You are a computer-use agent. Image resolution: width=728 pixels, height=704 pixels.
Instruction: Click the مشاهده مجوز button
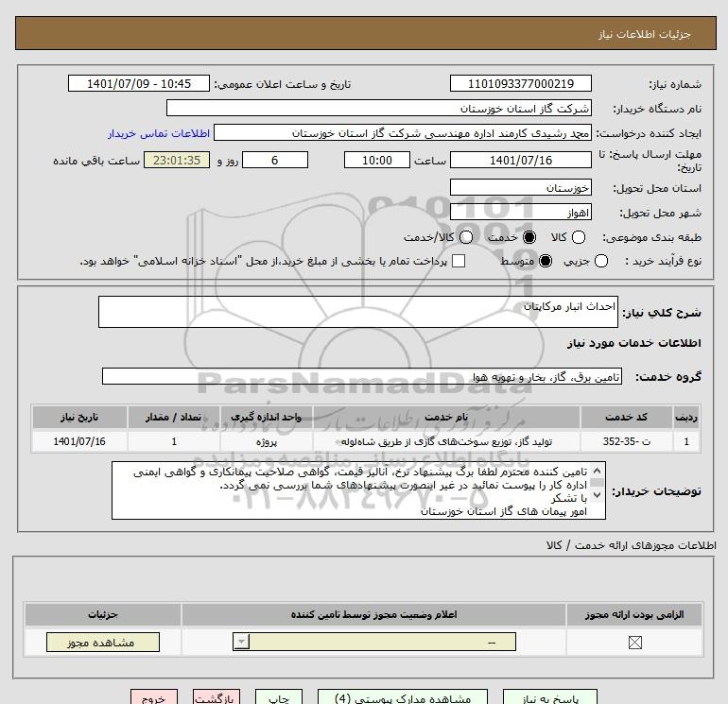[x=103, y=643]
